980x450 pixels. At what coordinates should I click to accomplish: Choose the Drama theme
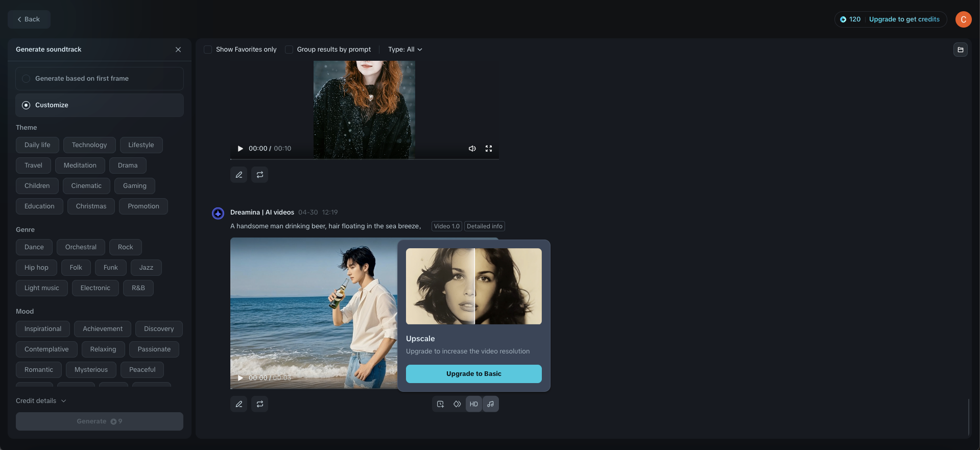point(128,165)
